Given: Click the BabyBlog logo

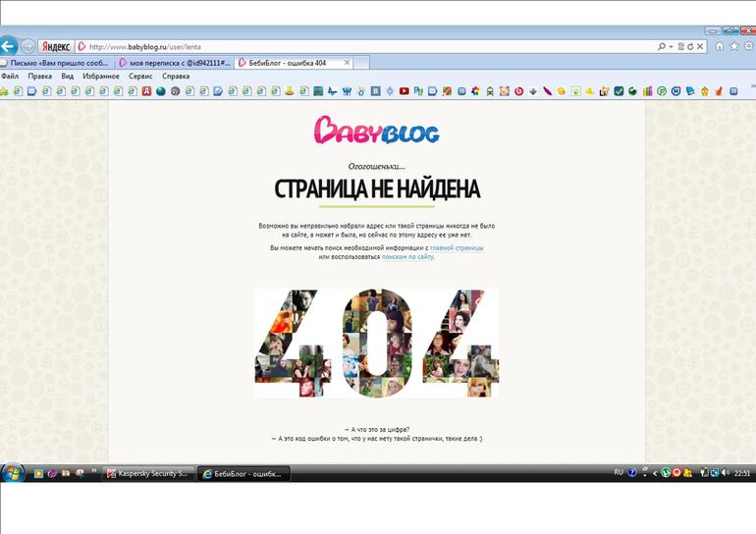Looking at the screenshot, I should [x=377, y=131].
